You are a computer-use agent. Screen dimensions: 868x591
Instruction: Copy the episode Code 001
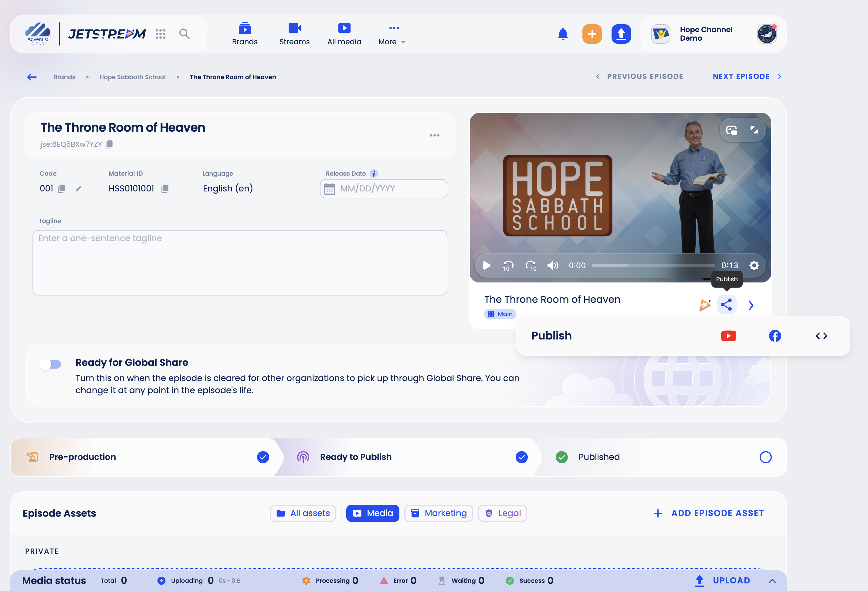[x=62, y=188]
